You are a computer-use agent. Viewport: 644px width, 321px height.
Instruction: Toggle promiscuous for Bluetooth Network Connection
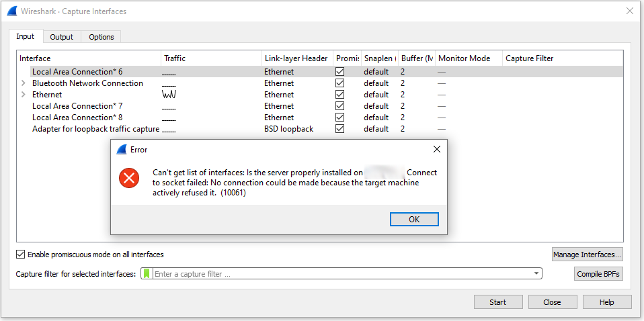coord(339,83)
